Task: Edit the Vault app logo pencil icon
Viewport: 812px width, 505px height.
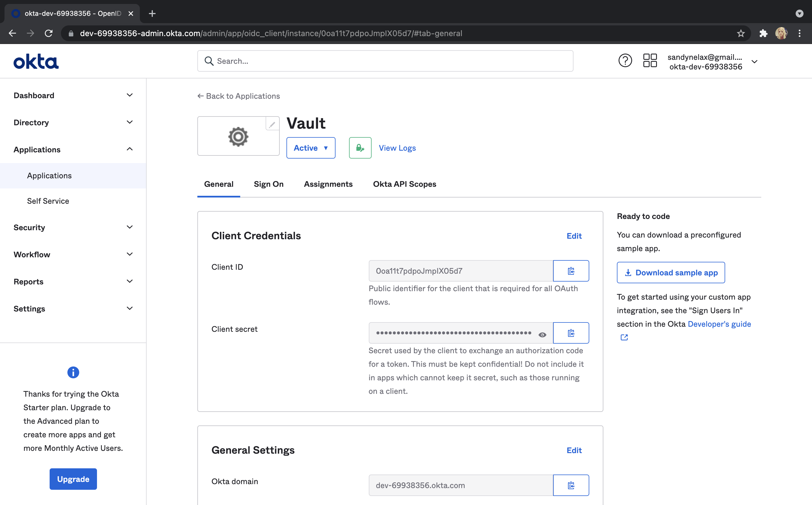Action: pos(272,124)
